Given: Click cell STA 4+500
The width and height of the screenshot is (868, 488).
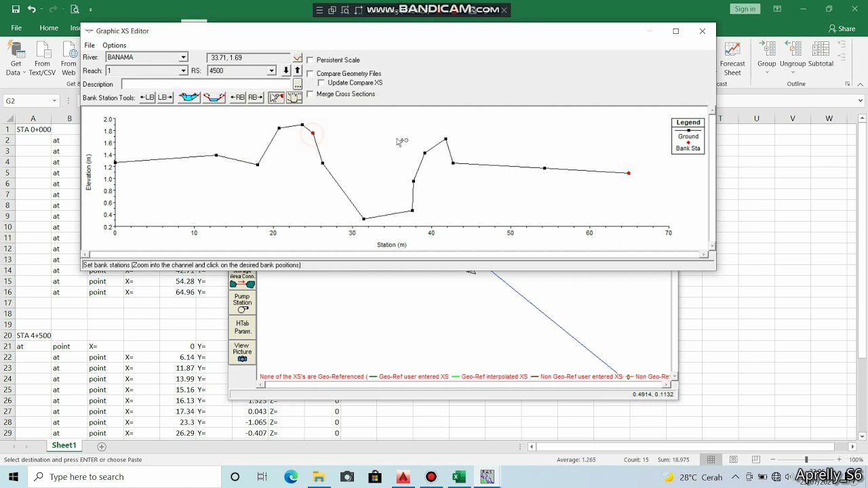Looking at the screenshot, I should 33,335.
